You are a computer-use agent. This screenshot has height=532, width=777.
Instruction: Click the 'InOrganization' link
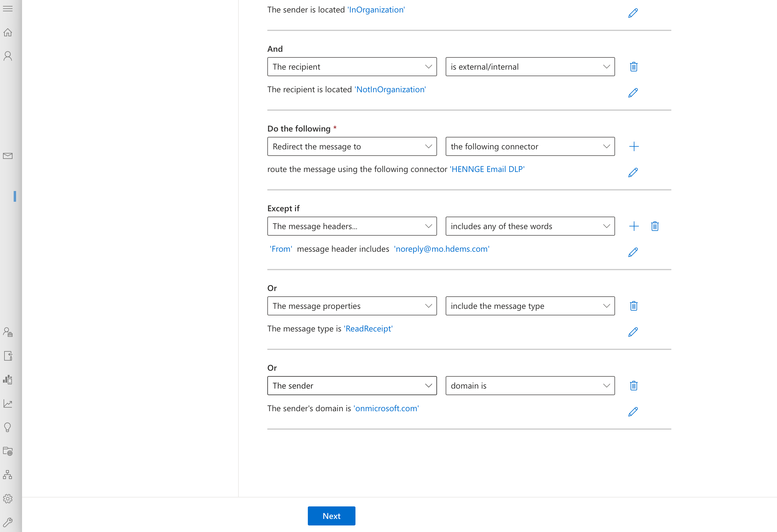tap(376, 10)
